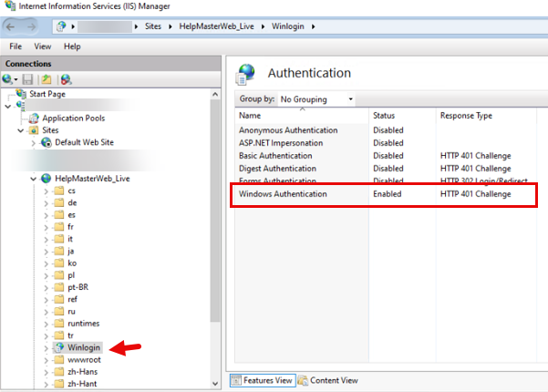This screenshot has height=392, width=548.
Task: Expand the Default Web Site node
Action: tap(33, 143)
